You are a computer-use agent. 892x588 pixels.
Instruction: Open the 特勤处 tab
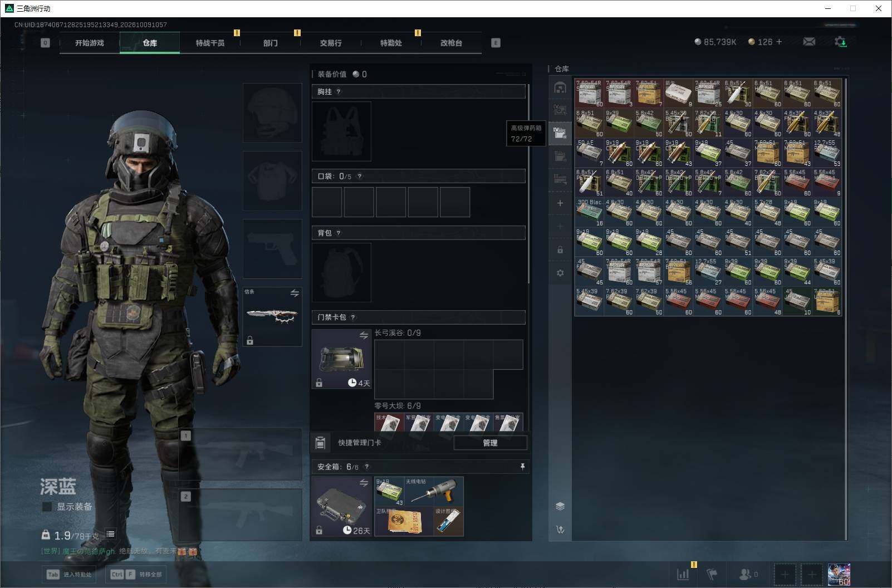(391, 43)
